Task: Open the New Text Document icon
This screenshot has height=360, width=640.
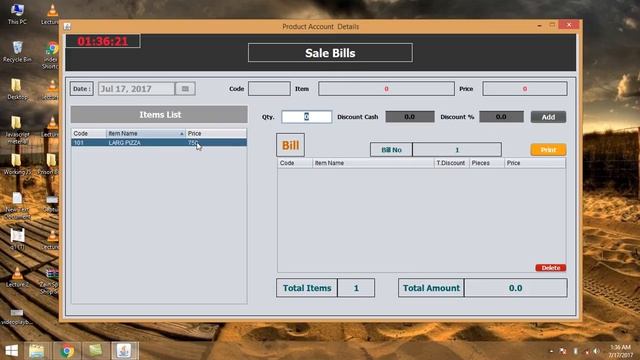Action: 17,206
